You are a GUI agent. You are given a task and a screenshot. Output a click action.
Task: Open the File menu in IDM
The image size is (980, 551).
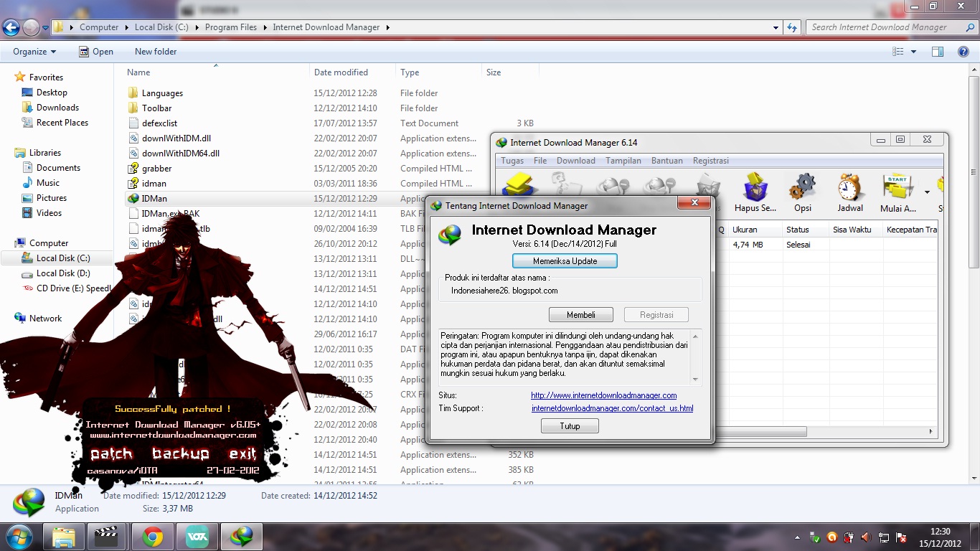point(540,161)
